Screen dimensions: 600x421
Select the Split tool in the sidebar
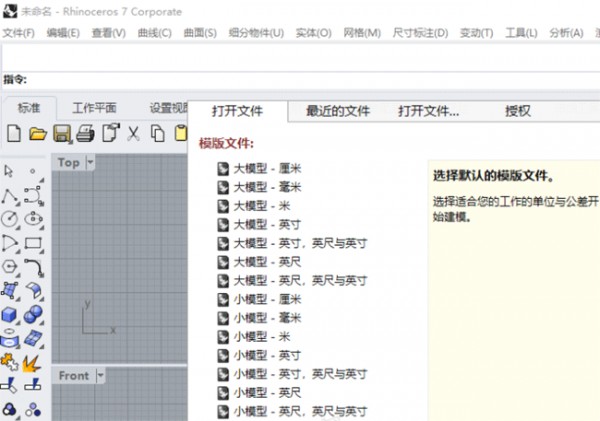pyautogui.click(x=33, y=385)
